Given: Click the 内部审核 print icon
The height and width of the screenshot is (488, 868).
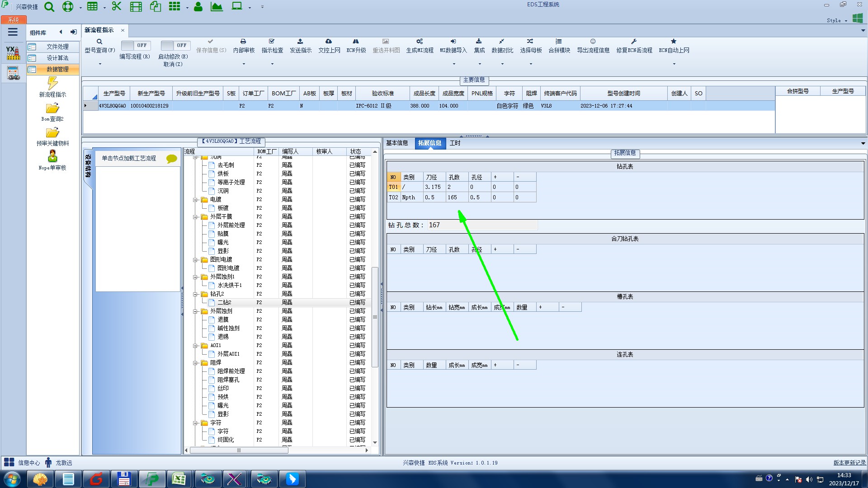Looking at the screenshot, I should tap(243, 42).
